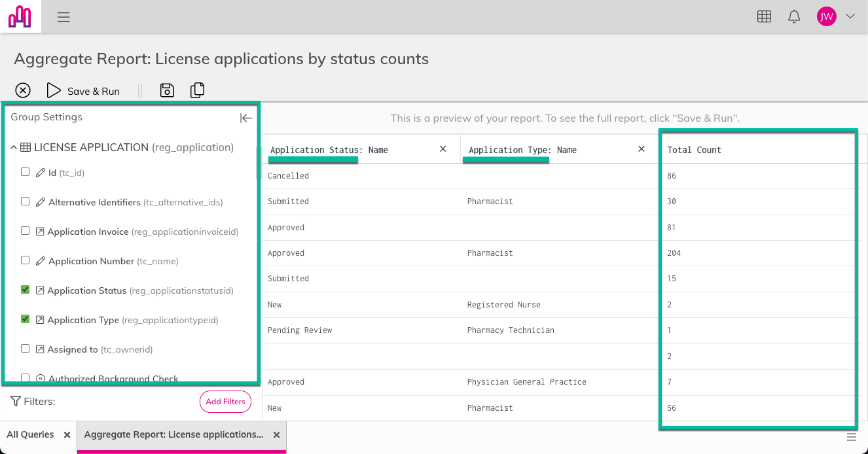The height and width of the screenshot is (454, 868).
Task: Click the Pharmacy Technician type cell
Action: 511,330
